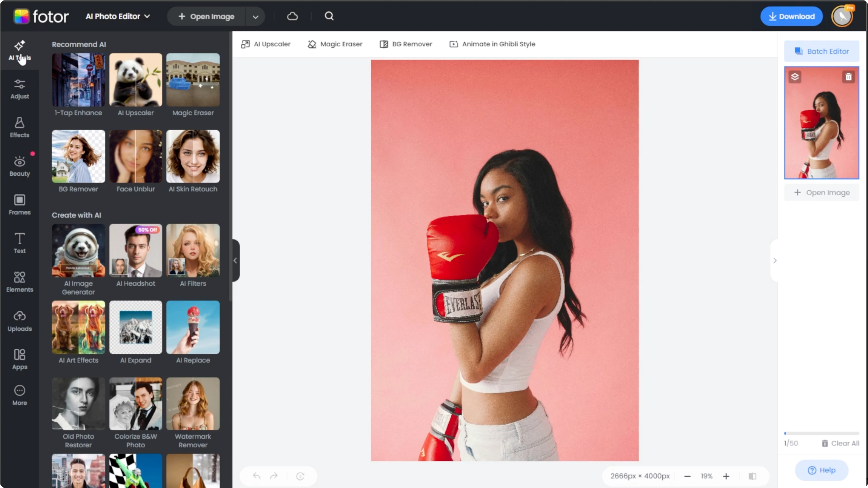Open the Frames sidebar panel
The width and height of the screenshot is (868, 488).
20,205
